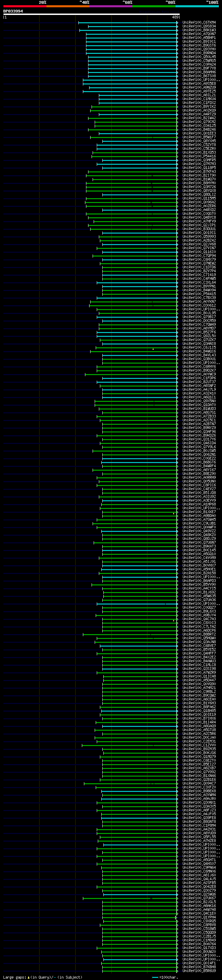Select the UniRef100_C5WMG5 label
This screenshot has height=980, width=222.
coord(199,60)
